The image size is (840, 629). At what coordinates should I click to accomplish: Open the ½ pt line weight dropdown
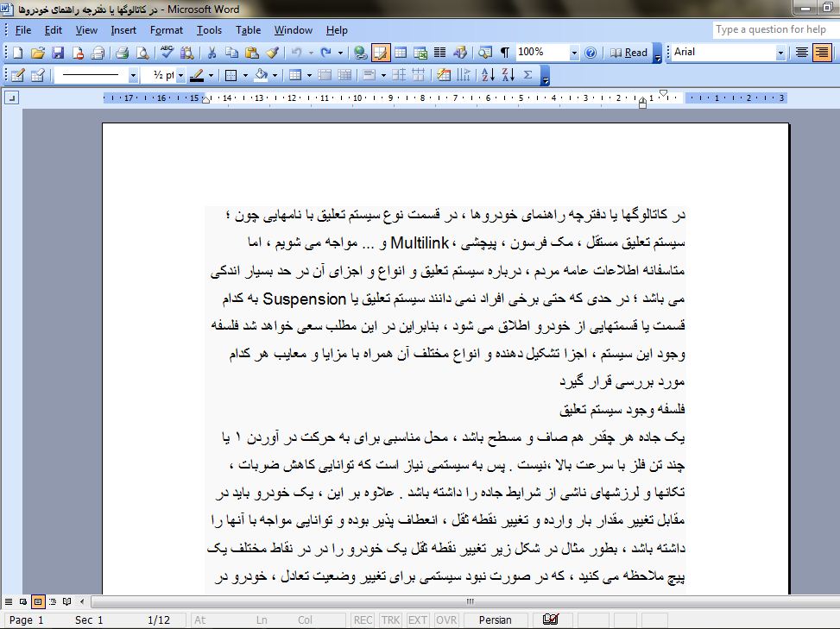pos(180,75)
